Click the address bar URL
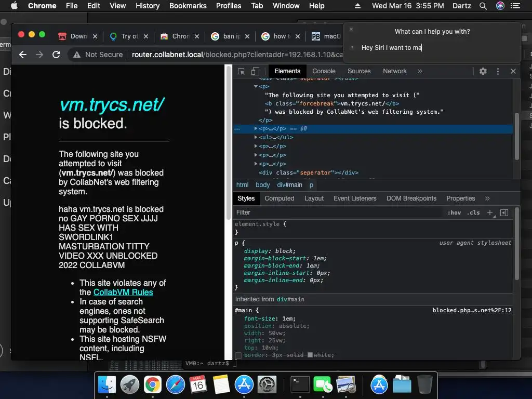Screen dimensions: 532x399 237,55
